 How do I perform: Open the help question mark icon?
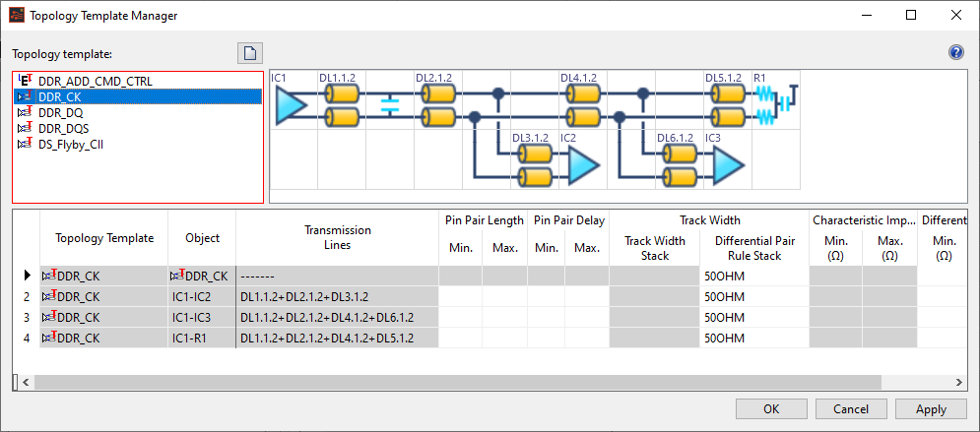pos(955,53)
